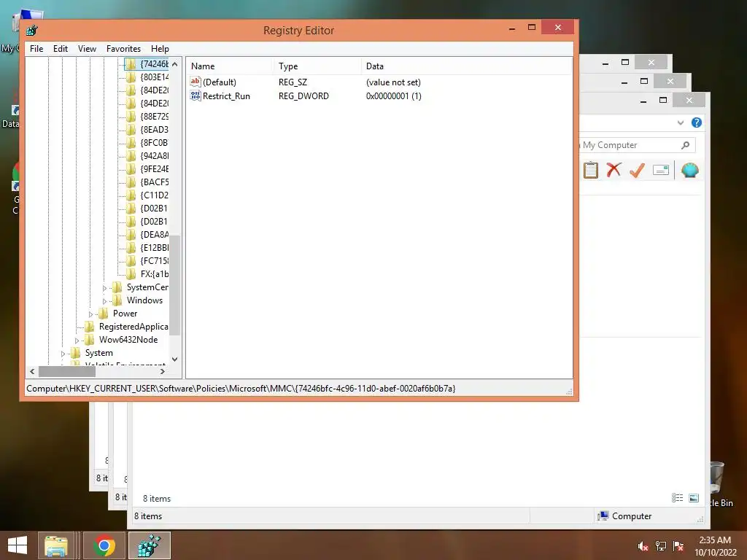The height and width of the screenshot is (560, 747).
Task: Select the {9FE24E registry key
Action: coord(155,169)
